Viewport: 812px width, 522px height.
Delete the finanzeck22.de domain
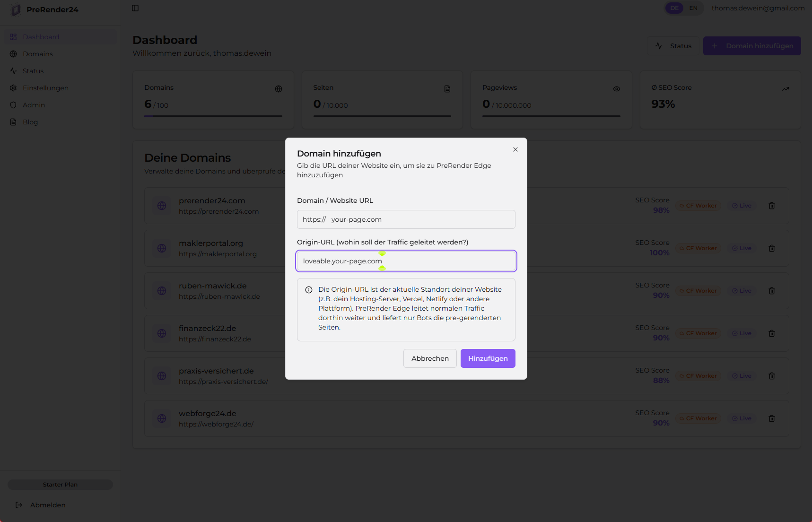pos(772,333)
